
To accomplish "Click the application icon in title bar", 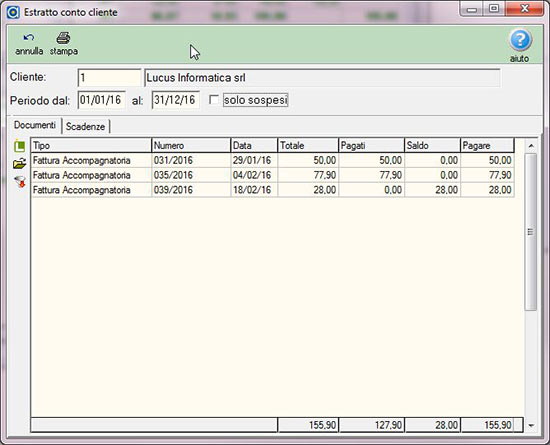I will [x=13, y=12].
